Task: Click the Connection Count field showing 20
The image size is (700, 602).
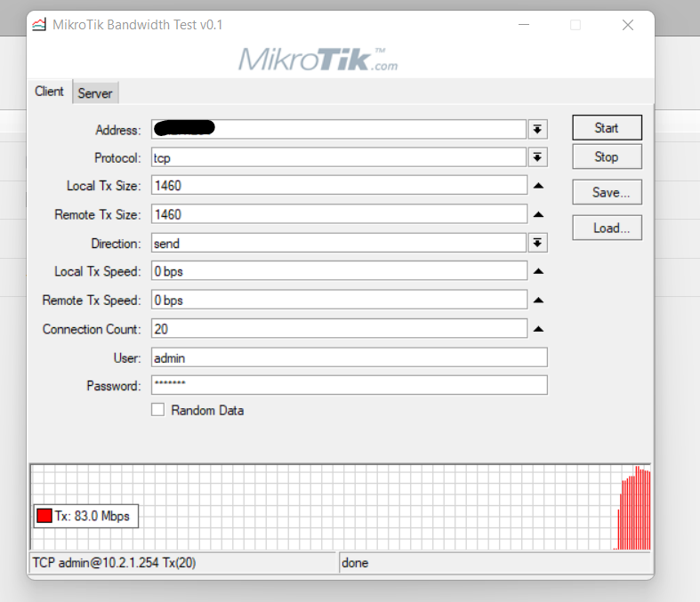Action: (339, 329)
